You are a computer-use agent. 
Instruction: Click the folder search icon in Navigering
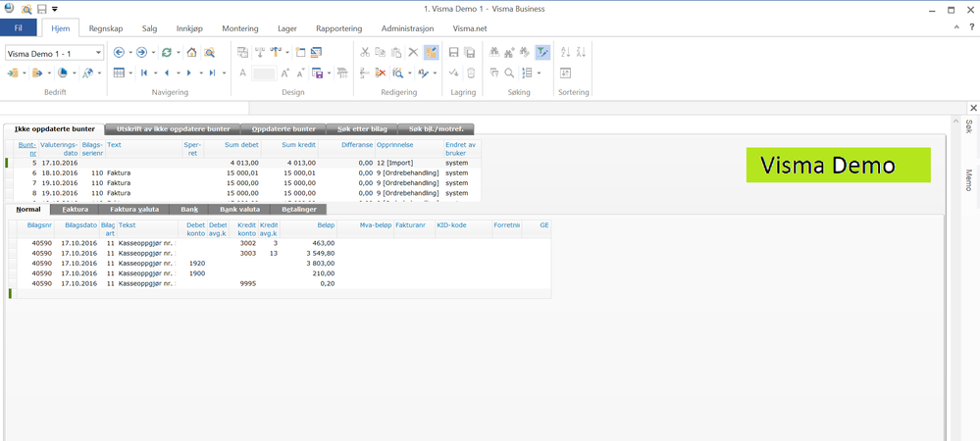(x=209, y=53)
